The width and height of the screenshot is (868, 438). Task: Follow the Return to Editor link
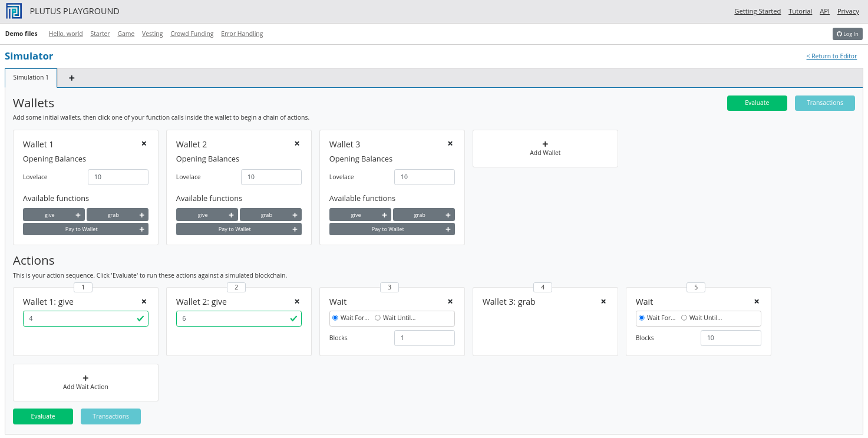(831, 57)
